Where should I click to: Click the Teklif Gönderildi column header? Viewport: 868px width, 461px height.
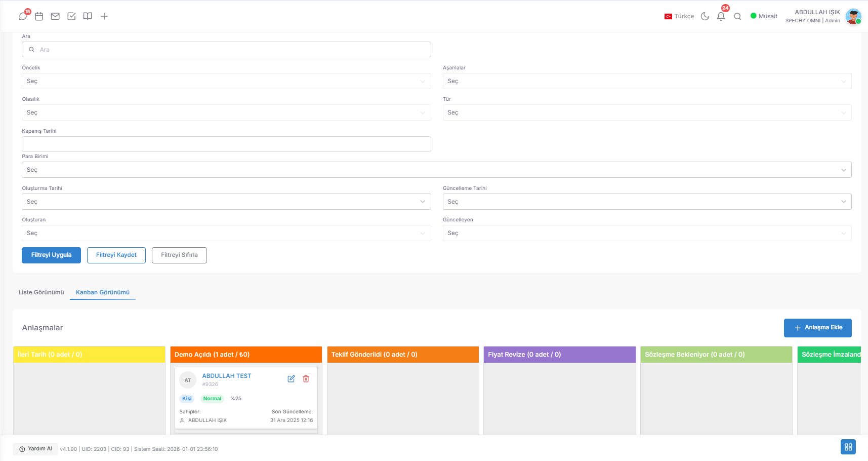click(403, 355)
